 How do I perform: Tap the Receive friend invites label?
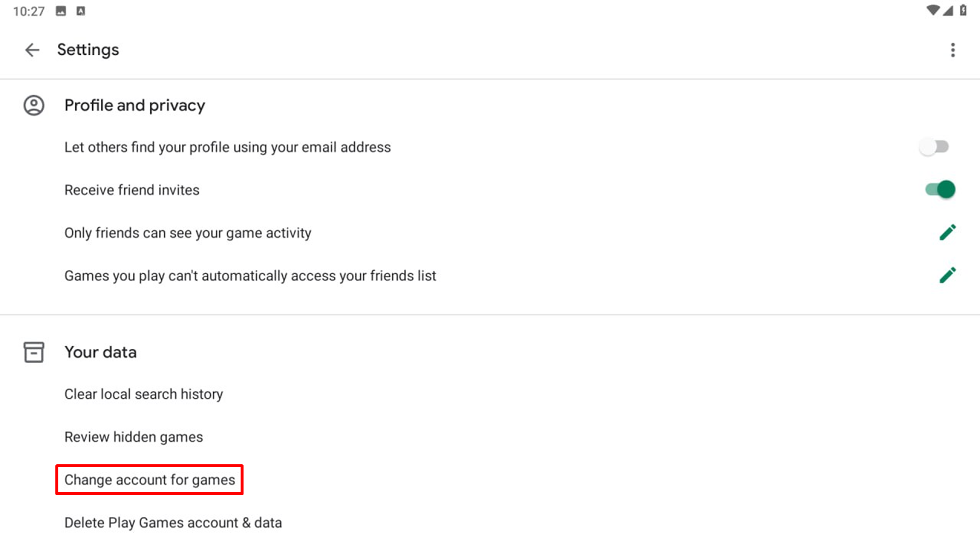(x=132, y=190)
